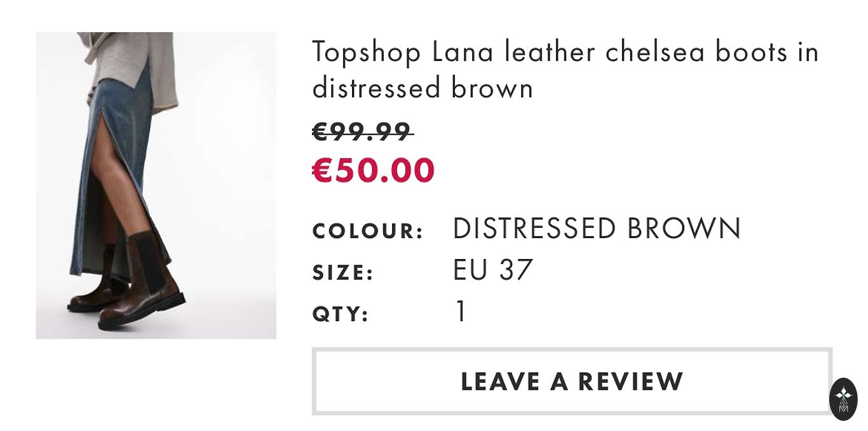Viewport: 868px width, 431px height.
Task: Click the word Lana in the title
Action: [463, 53]
